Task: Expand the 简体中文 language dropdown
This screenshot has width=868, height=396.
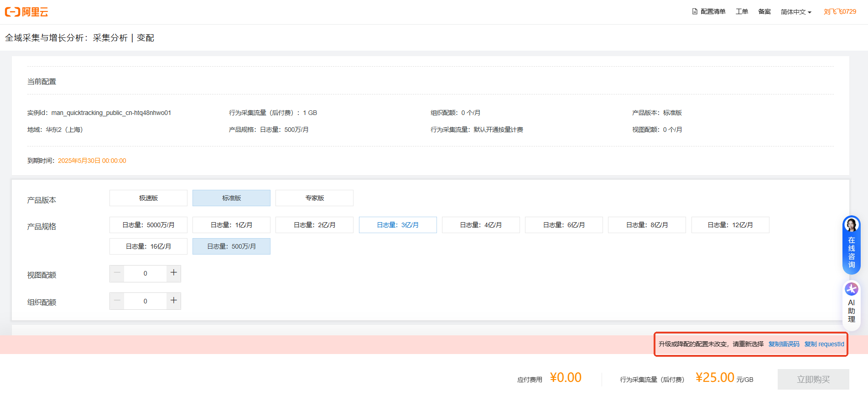Action: click(x=796, y=12)
